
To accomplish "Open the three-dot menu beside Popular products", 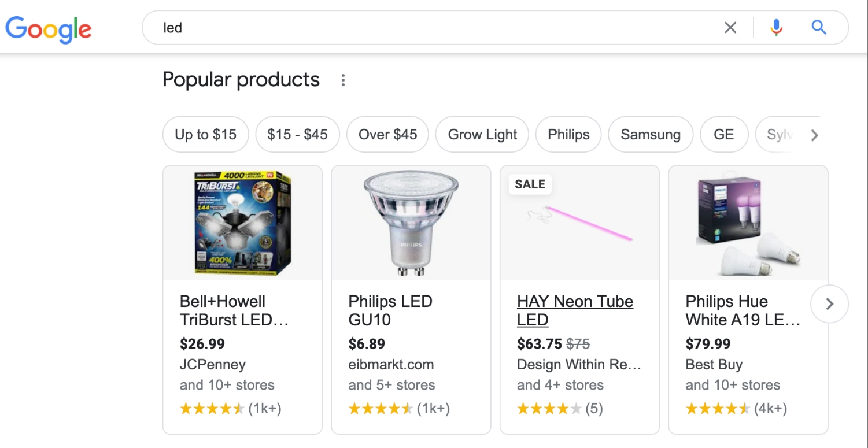I will click(343, 80).
